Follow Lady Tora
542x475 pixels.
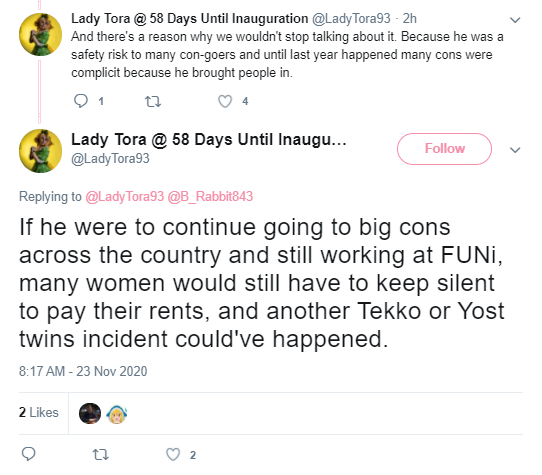444,149
